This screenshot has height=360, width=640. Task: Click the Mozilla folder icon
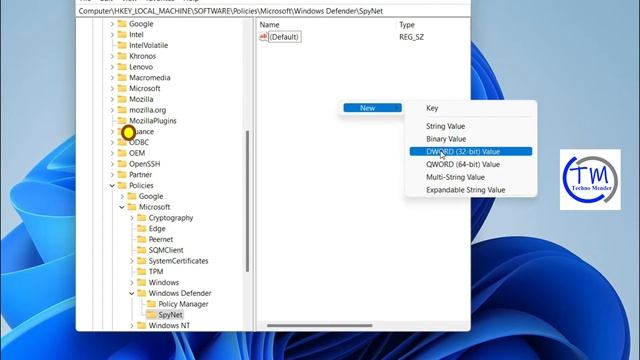click(122, 99)
